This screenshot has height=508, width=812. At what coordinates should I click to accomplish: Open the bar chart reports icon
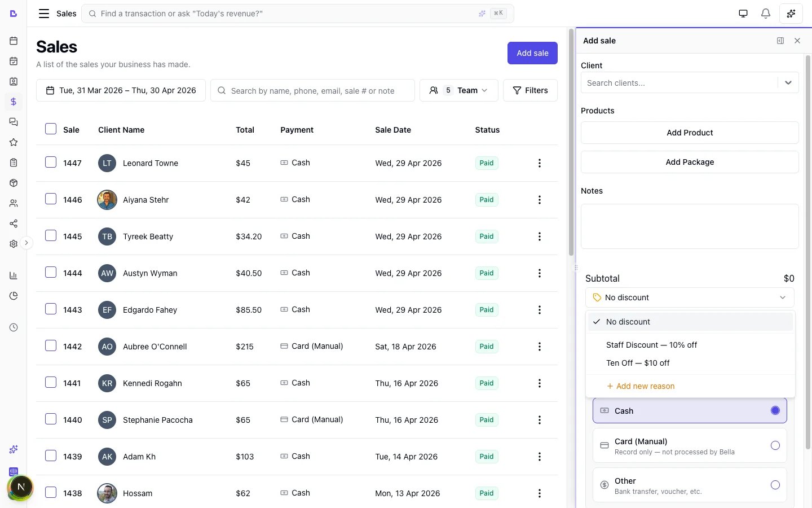[14, 275]
